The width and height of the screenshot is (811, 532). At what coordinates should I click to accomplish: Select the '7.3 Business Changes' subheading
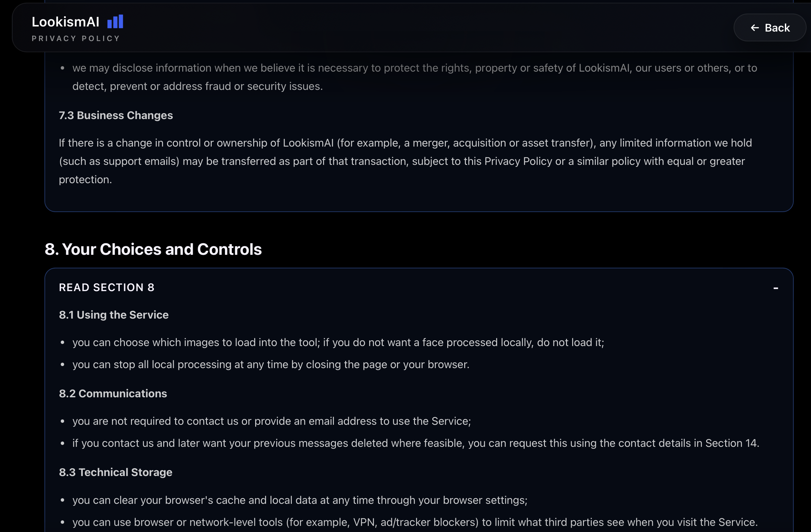(115, 116)
